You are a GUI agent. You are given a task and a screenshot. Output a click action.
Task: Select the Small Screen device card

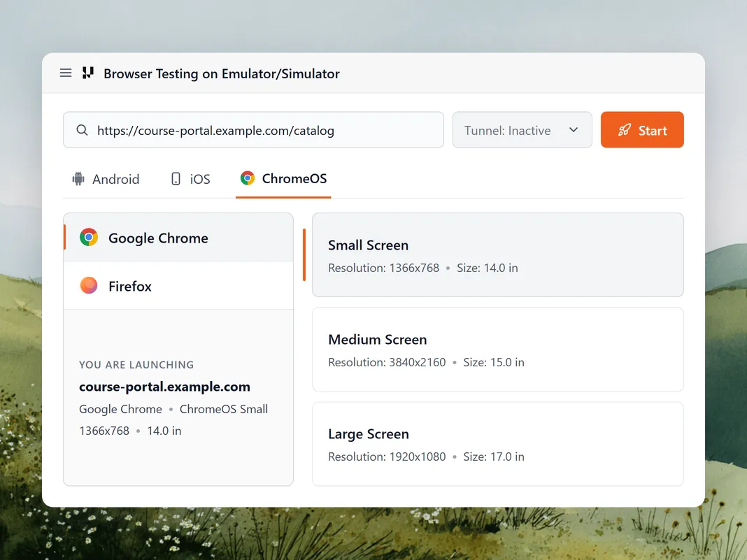click(x=498, y=254)
